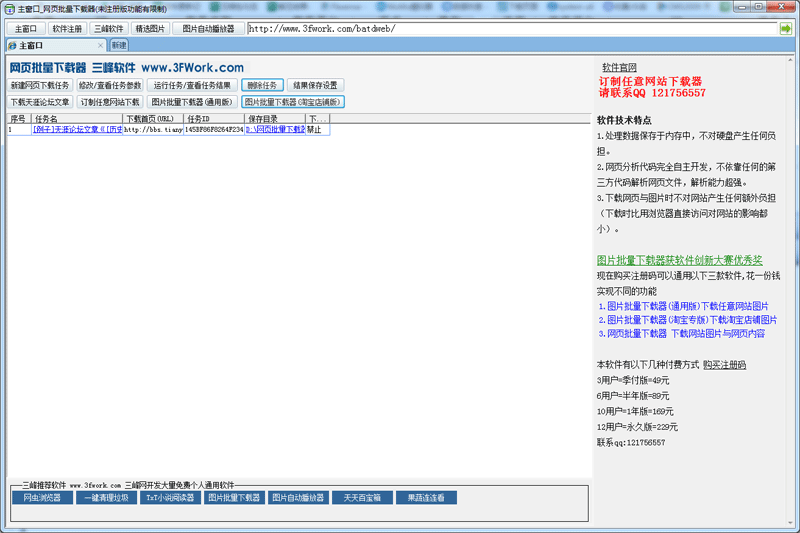This screenshot has width=800, height=533.
Task: Launch 图片自动播放器 from the top toolbar
Action: [208, 29]
